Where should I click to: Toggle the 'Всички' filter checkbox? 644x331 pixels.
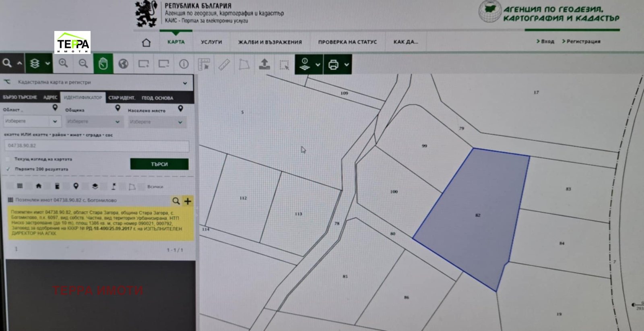pyautogui.click(x=141, y=186)
